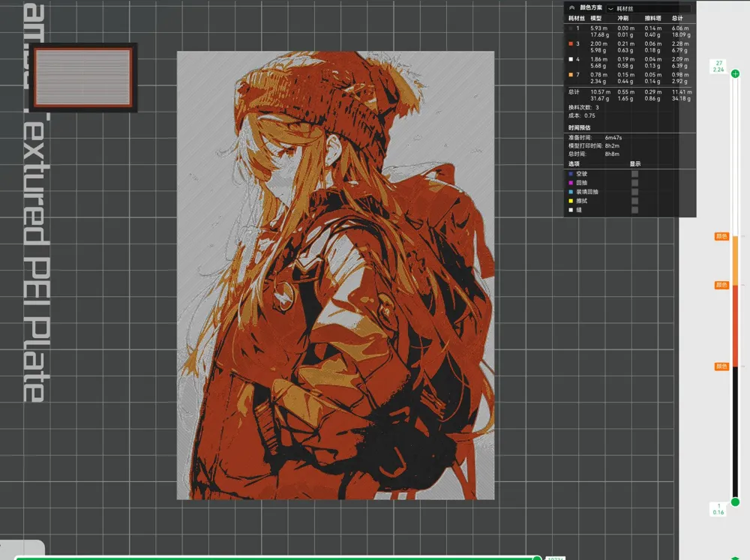
Task: Click the purple 回抽 legend swatch
Action: coord(571,183)
